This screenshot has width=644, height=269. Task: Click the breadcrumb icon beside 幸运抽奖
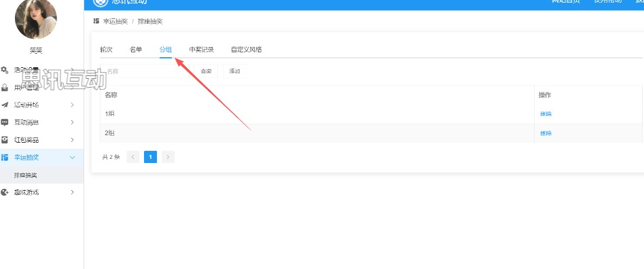coord(96,21)
